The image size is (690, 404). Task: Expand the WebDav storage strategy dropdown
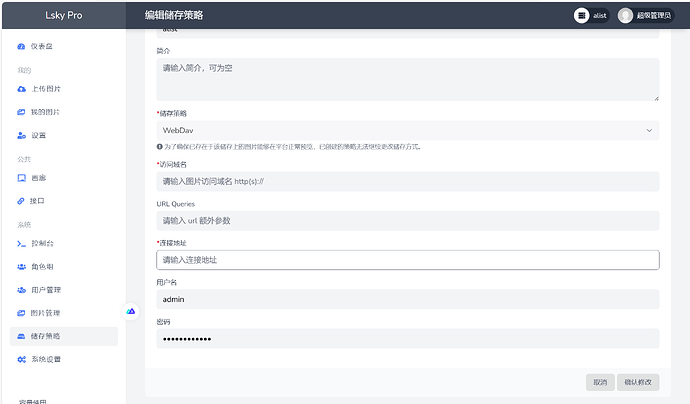(x=407, y=130)
